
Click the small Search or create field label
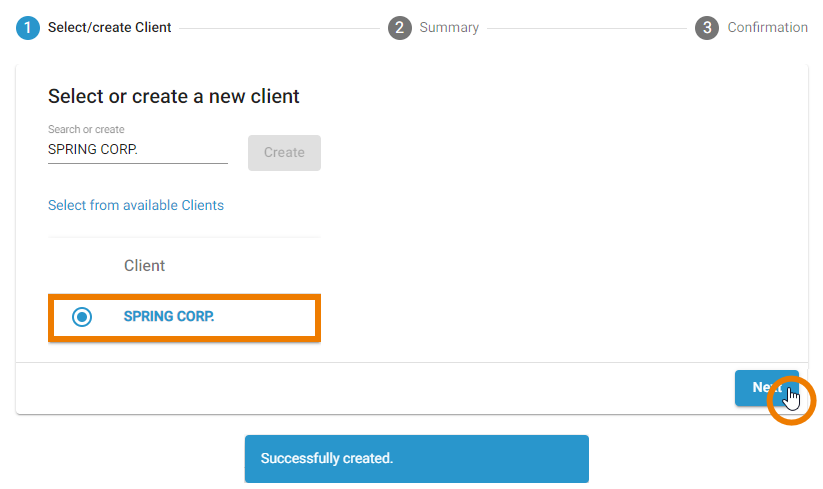click(86, 130)
